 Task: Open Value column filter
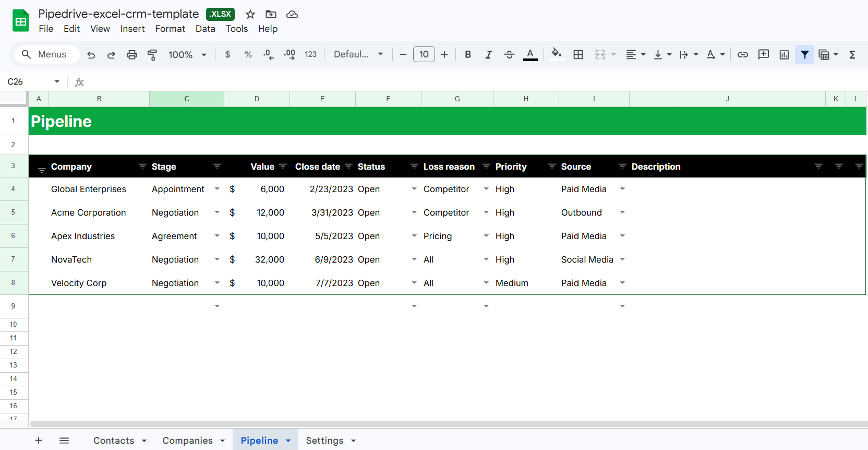pos(283,166)
